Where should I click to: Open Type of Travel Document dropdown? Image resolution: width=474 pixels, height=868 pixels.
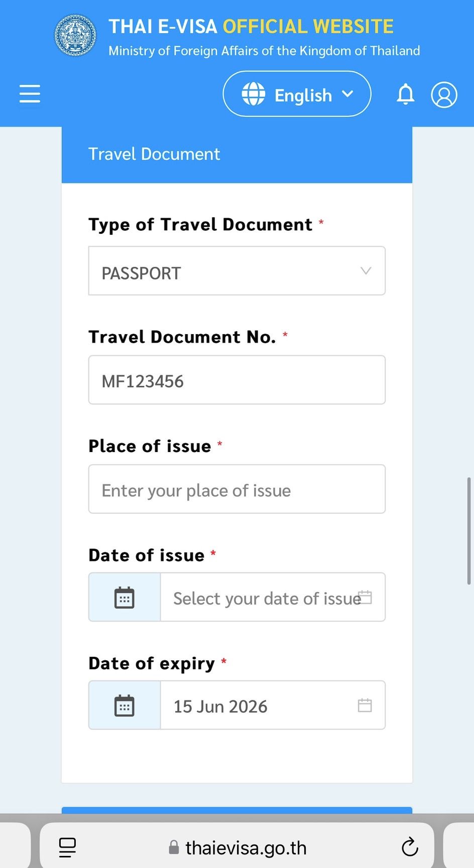(236, 271)
